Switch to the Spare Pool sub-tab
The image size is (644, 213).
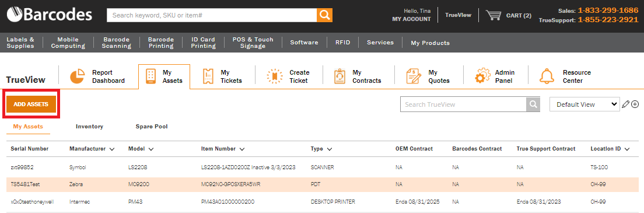pos(152,127)
